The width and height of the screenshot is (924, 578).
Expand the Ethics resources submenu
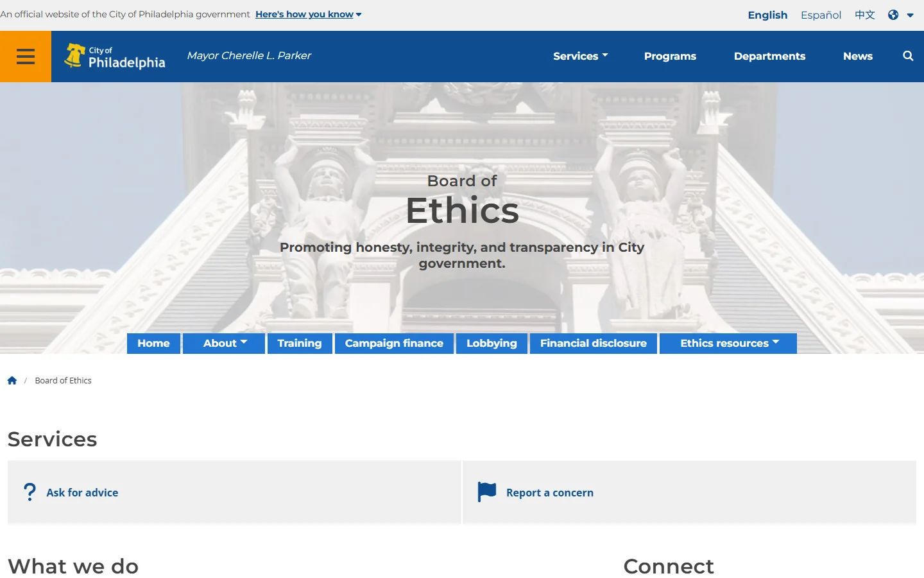point(728,343)
